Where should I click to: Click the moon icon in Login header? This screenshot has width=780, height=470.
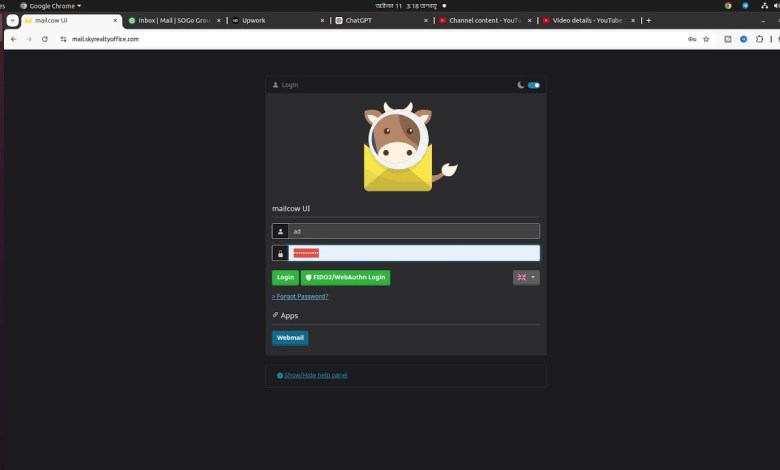click(521, 85)
